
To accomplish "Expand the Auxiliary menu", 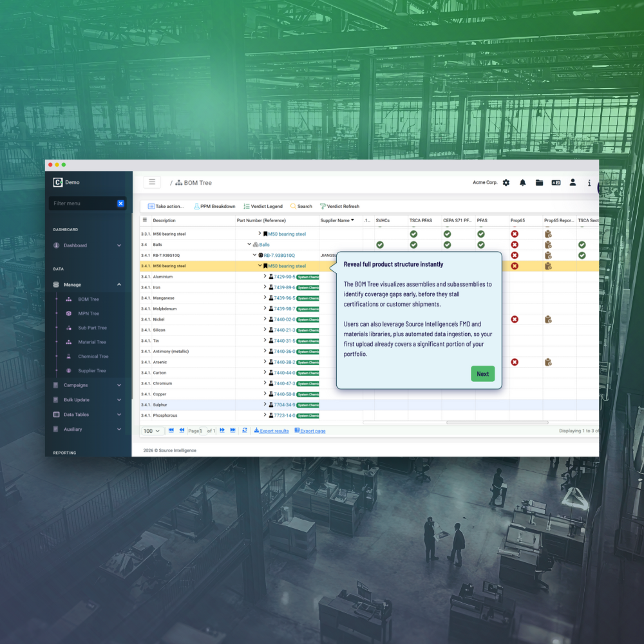I will click(x=88, y=429).
